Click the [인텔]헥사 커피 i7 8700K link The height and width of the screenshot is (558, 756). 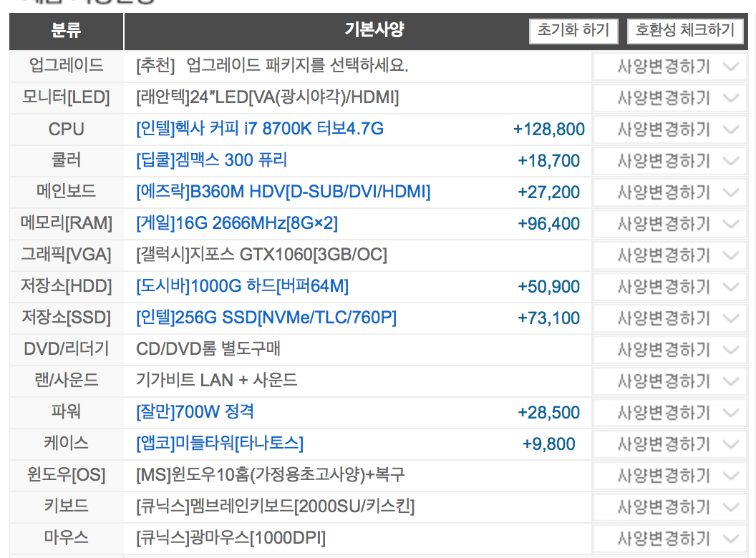[x=260, y=129]
